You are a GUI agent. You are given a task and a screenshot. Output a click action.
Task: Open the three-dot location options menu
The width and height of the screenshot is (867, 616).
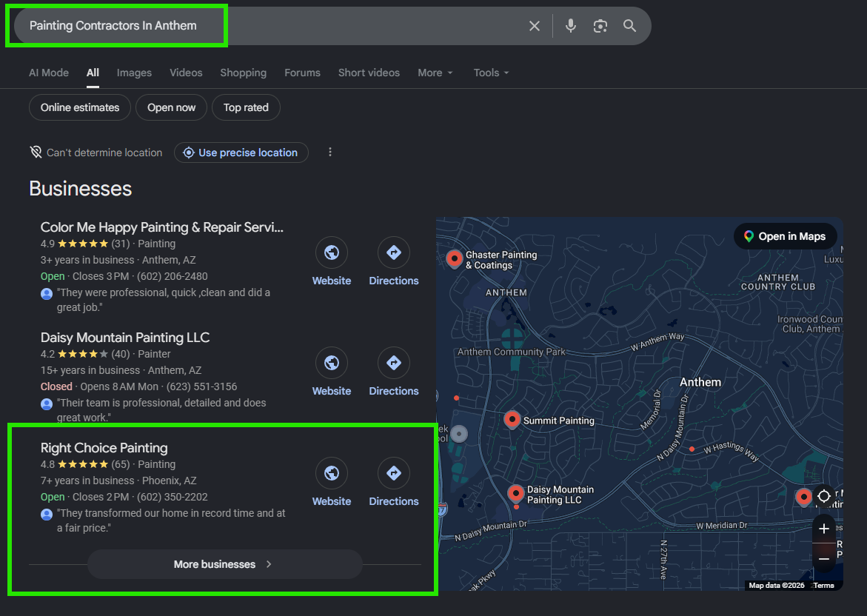click(x=330, y=152)
